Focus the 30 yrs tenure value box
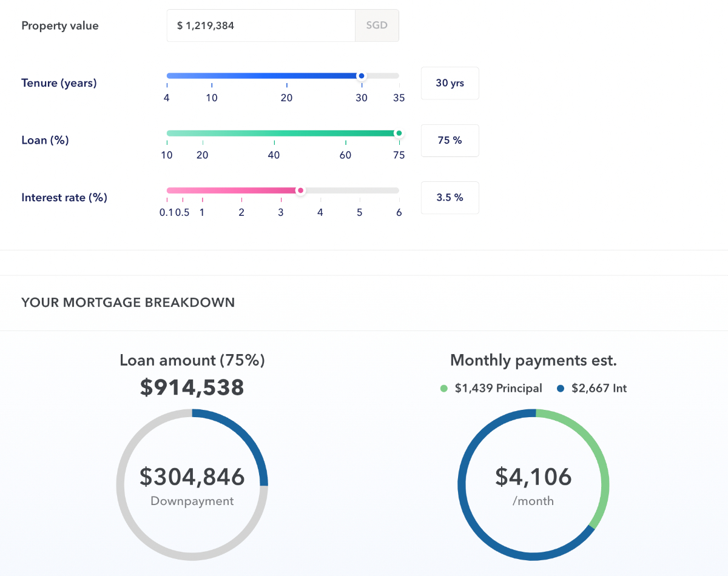Viewport: 728px width, 576px height. coord(450,83)
